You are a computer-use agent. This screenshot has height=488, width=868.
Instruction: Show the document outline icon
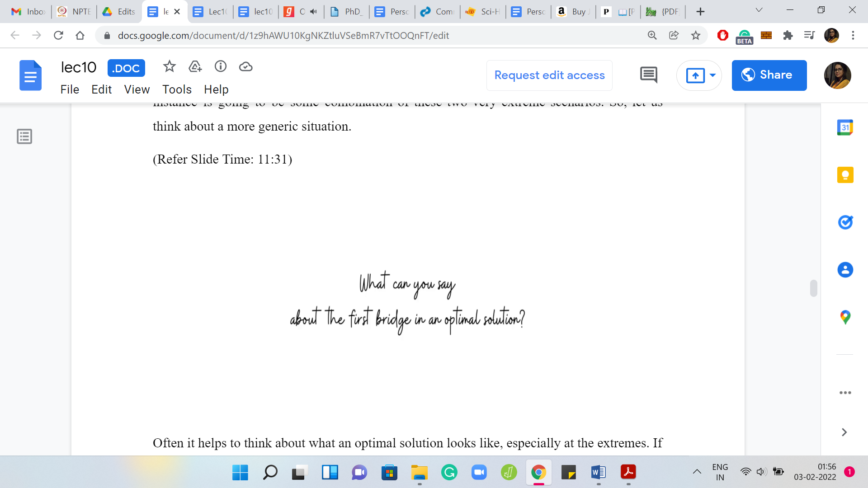(x=24, y=136)
